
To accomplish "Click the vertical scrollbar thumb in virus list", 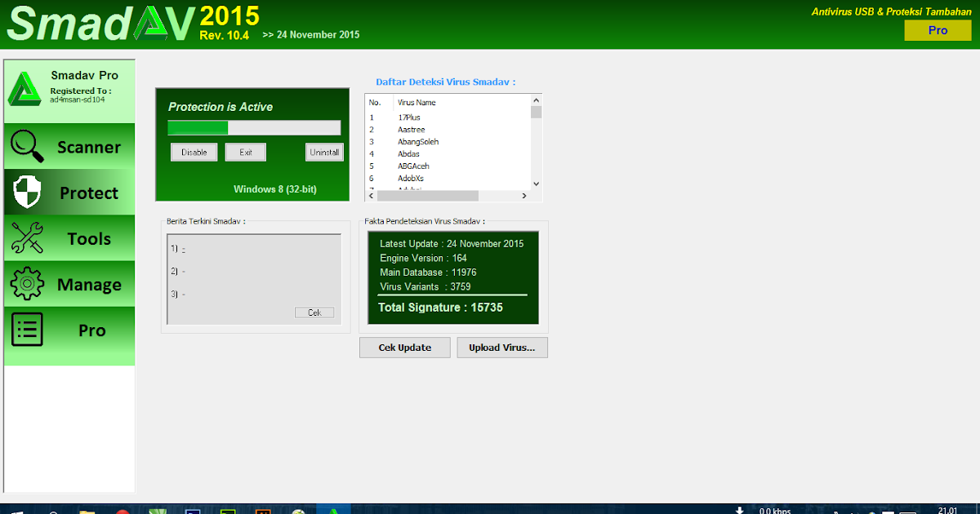I will click(x=537, y=112).
